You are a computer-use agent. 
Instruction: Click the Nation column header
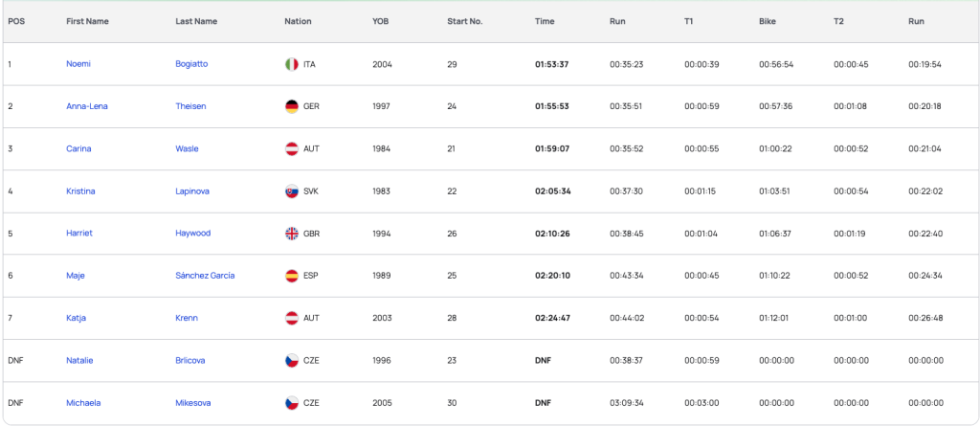[299, 21]
